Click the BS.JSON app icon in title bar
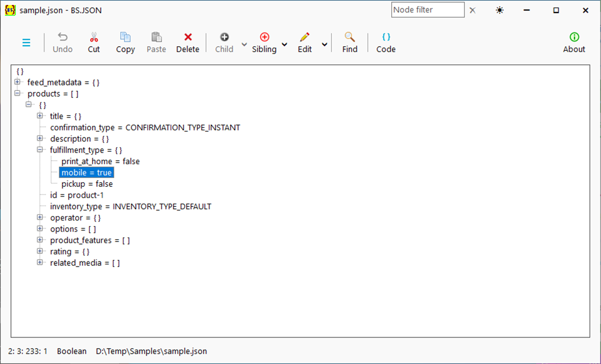 click(10, 10)
